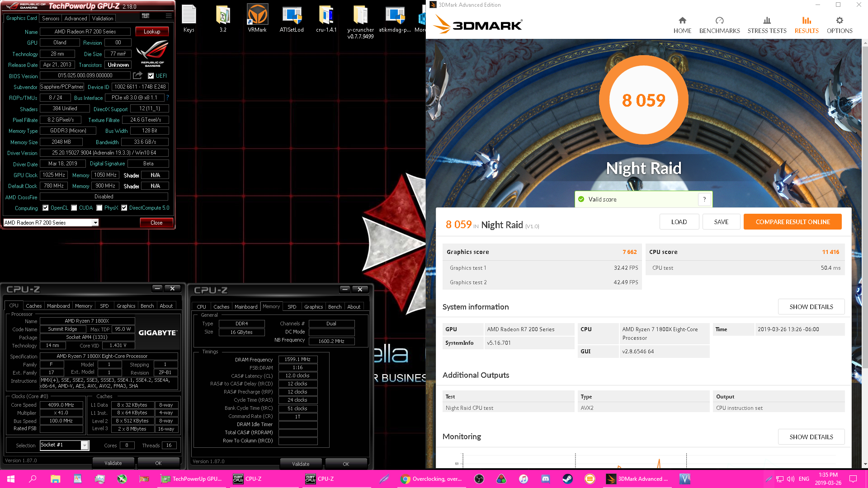The width and height of the screenshot is (868, 488).
Task: Click the red Close button in GPU-Z
Action: click(156, 223)
